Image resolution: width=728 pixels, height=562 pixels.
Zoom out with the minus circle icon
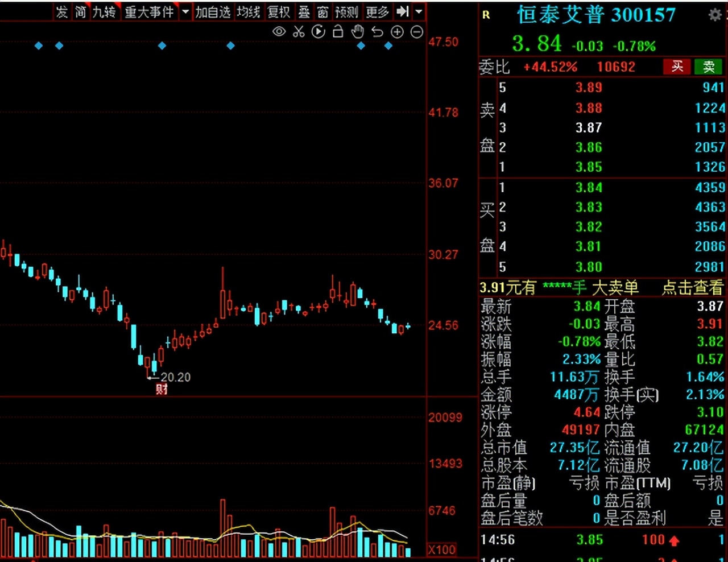[417, 32]
